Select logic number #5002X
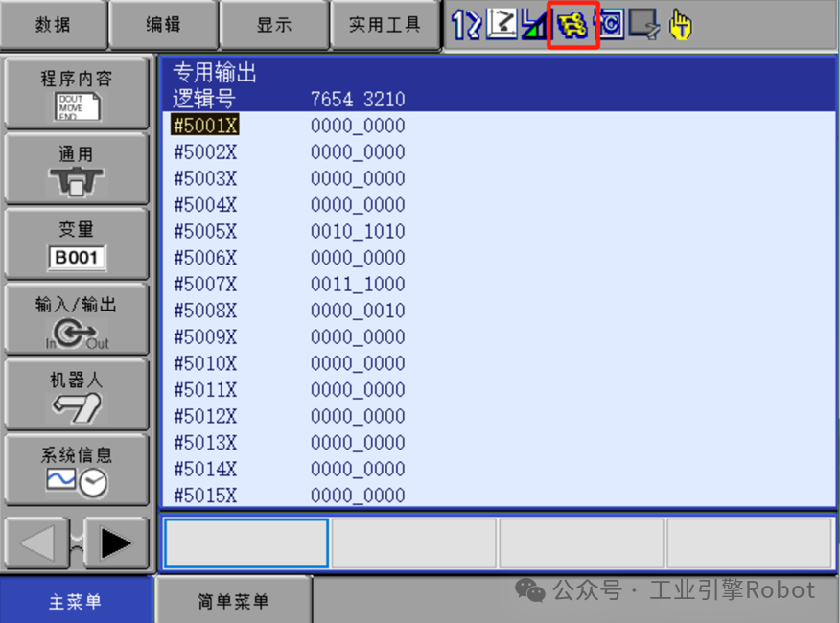 coord(205,152)
